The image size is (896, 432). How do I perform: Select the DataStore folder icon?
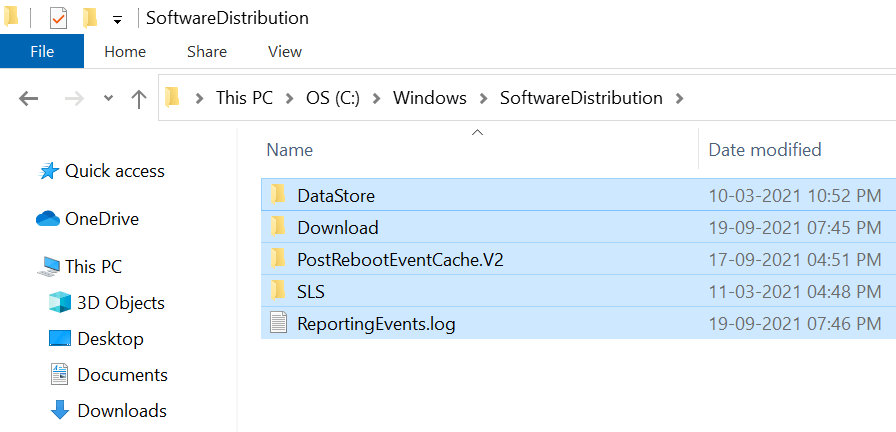[x=279, y=195]
